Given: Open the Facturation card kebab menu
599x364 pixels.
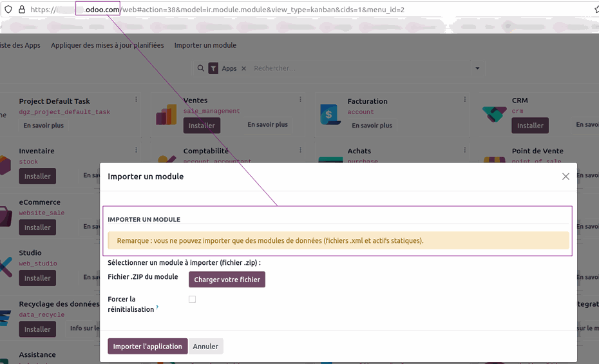Looking at the screenshot, I should 464,99.
